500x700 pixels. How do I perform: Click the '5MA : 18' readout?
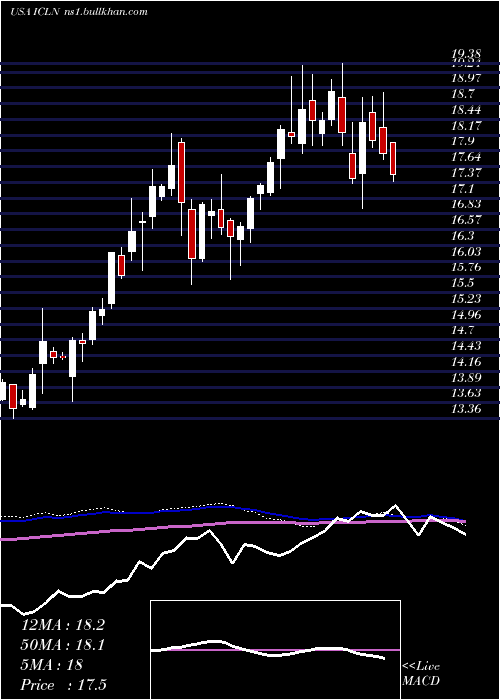(52, 665)
